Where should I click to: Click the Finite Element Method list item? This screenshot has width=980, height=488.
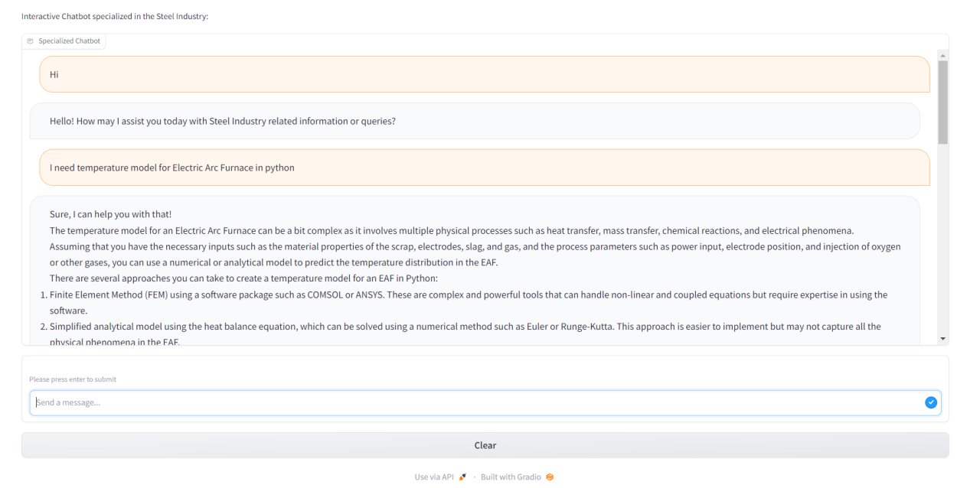tap(469, 303)
